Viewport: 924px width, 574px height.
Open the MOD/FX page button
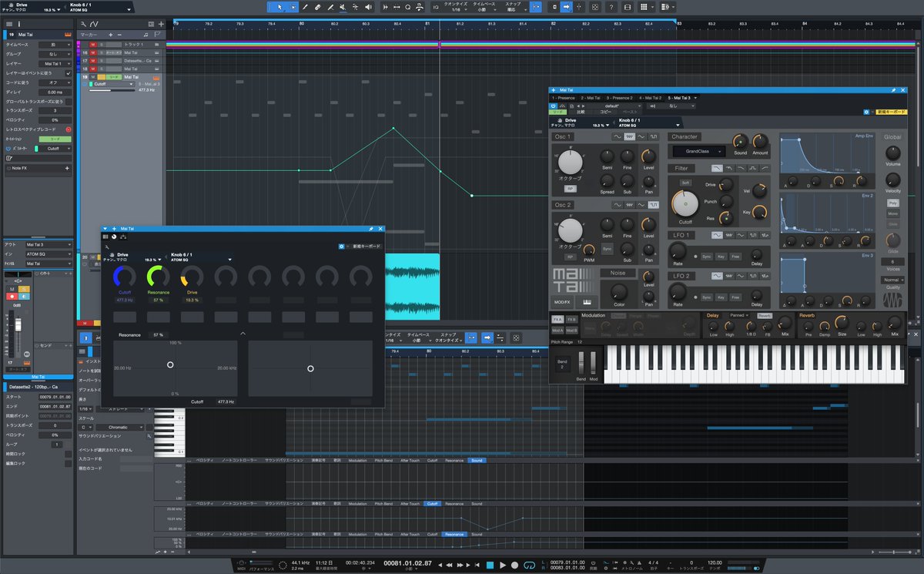click(x=562, y=302)
